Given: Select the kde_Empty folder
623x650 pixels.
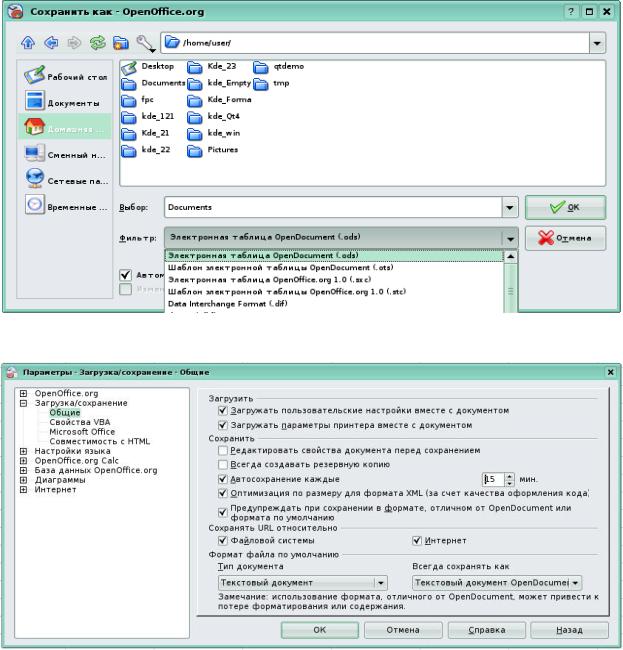Looking at the screenshot, I should point(219,83).
